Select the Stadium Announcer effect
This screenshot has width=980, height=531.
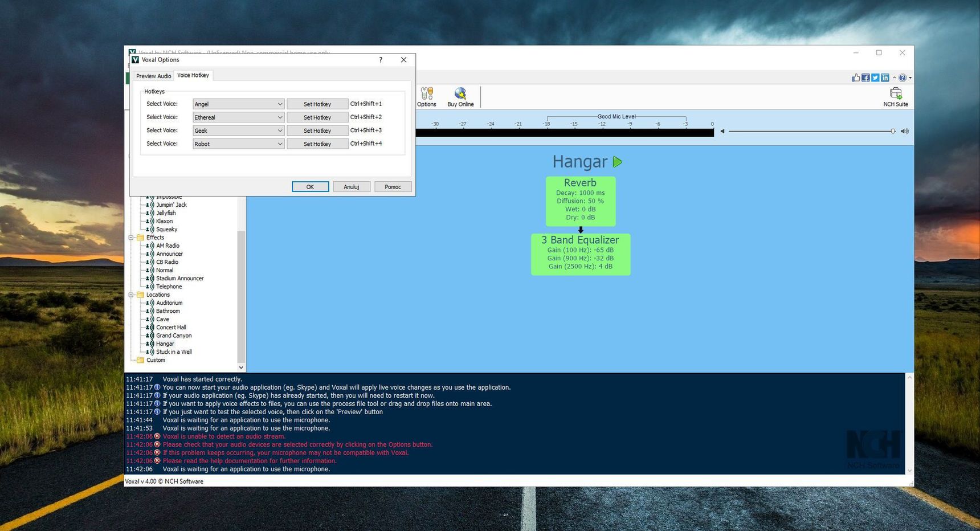click(179, 279)
